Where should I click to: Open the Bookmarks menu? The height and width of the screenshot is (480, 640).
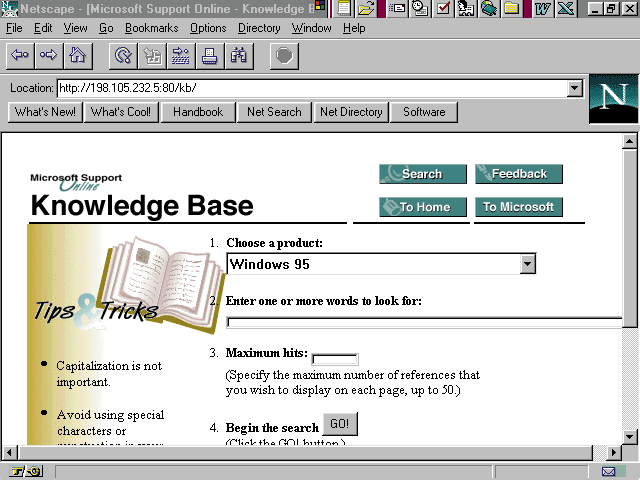tap(152, 28)
